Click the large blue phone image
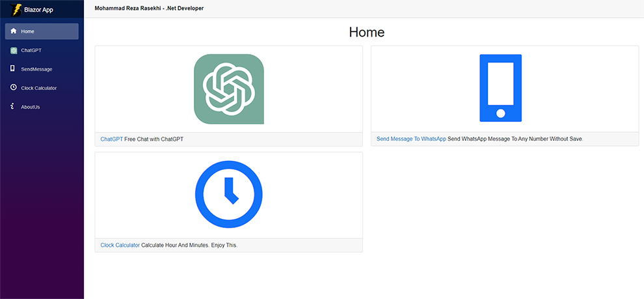This screenshot has width=644, height=299. (x=501, y=88)
